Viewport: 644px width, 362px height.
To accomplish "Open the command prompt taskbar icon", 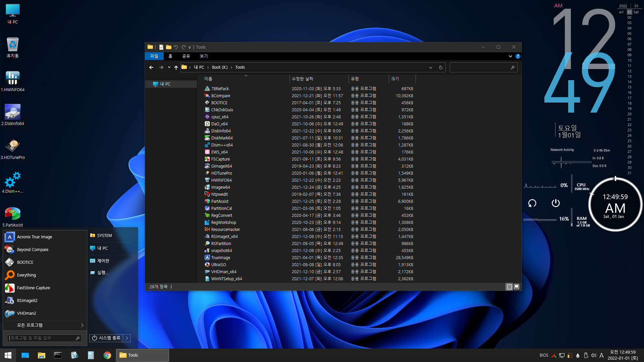I will [x=58, y=355].
